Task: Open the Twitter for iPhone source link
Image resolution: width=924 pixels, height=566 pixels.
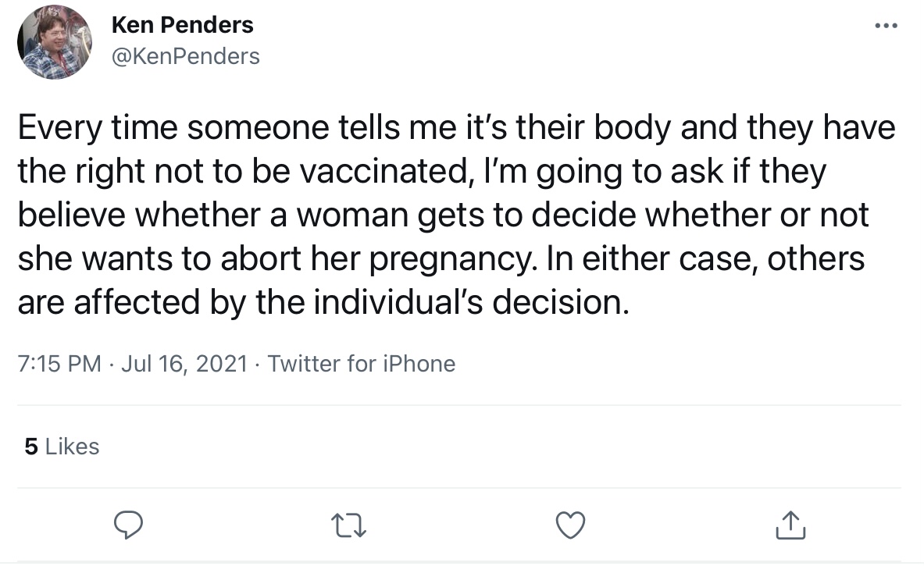Action: tap(361, 363)
